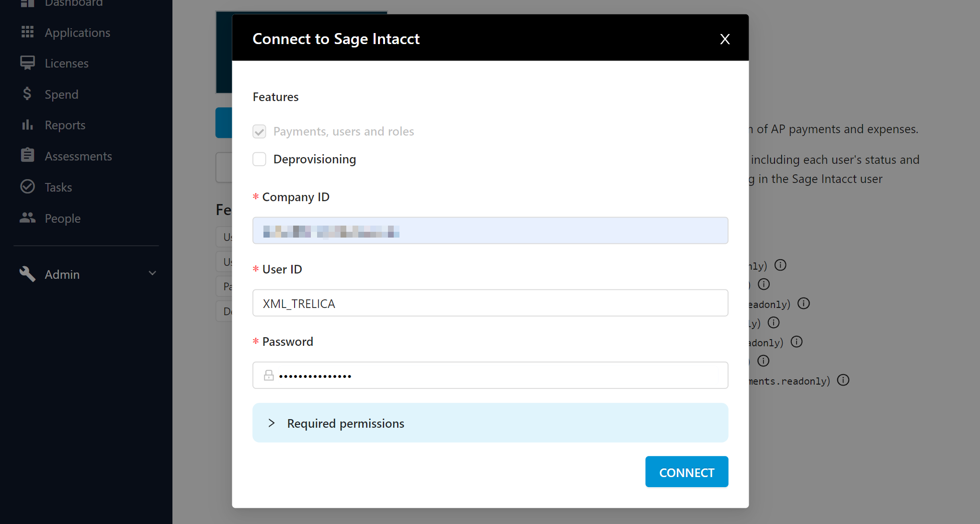Click info icon next to ments.readonly scope
Screen dimensions: 980x524
pos(843,380)
